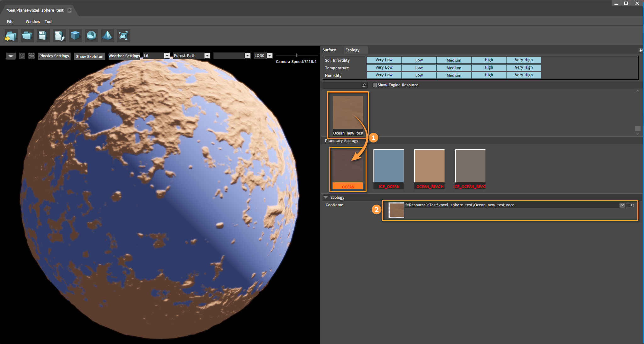Select the OCEAN_BEACH ecology swatch
The image size is (644, 344).
[429, 169]
